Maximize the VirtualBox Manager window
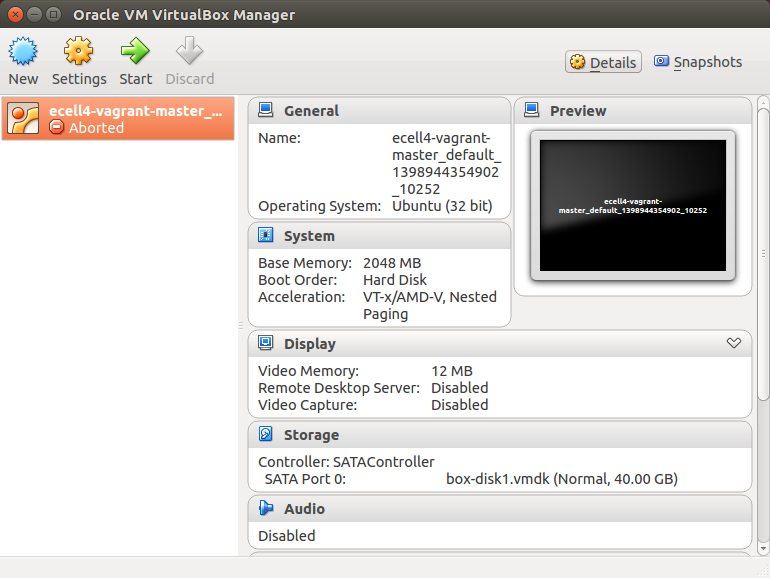This screenshot has width=770, height=578. tap(53, 15)
